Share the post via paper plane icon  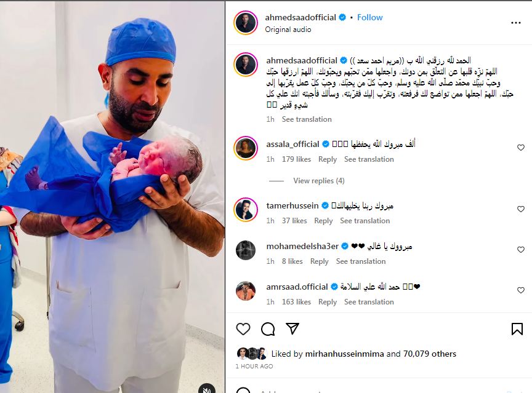[292, 328]
